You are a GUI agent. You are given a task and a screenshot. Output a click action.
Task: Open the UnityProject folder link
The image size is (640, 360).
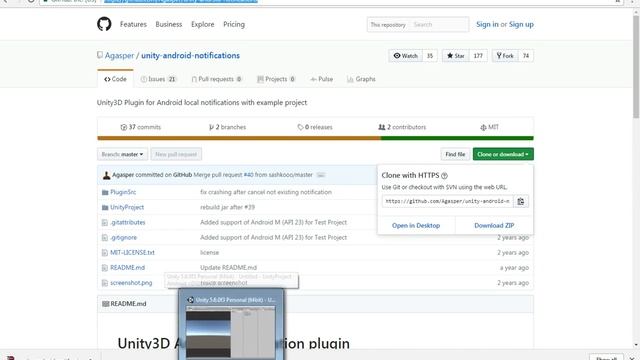click(x=127, y=207)
